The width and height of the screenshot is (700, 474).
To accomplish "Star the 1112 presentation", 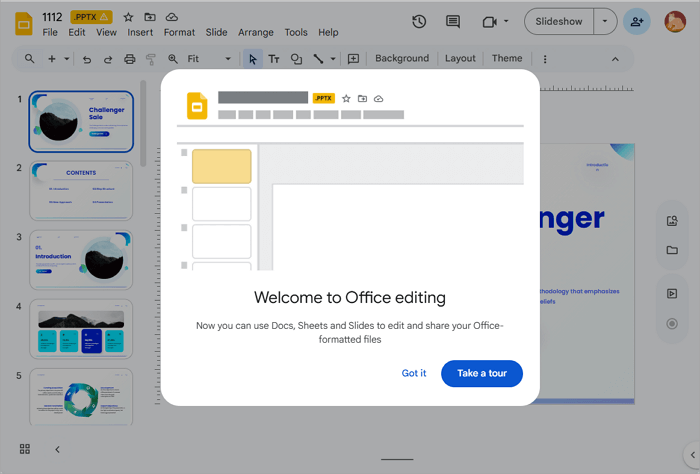I will 129,17.
